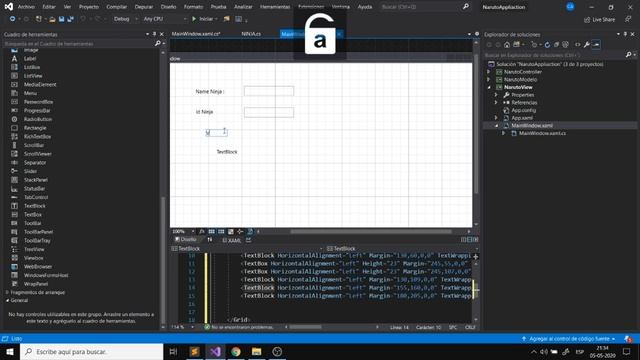Open Chrome from the taskbar
The width and height of the screenshot is (640, 360).
236,351
